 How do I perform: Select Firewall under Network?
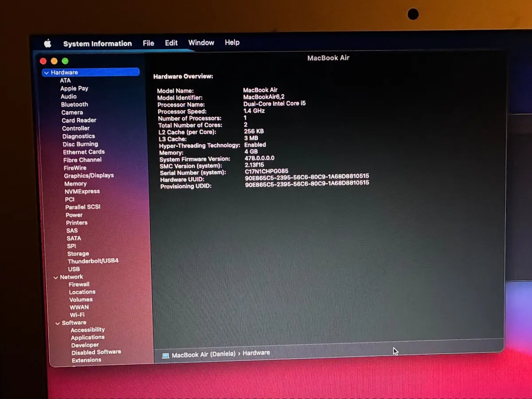(79, 284)
